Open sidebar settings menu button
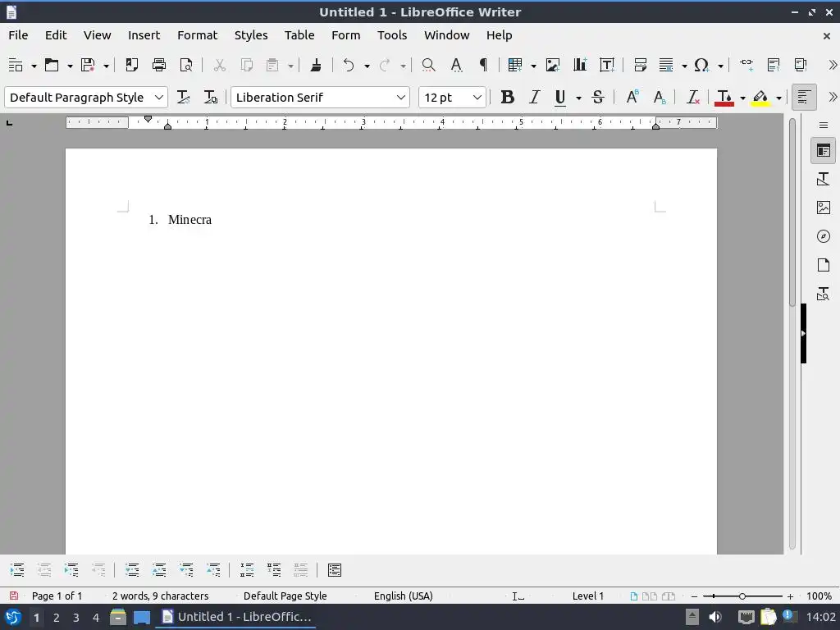 824,126
